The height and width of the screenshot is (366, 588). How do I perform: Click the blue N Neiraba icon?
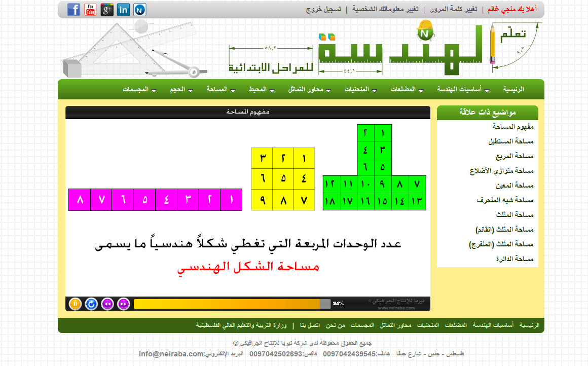tap(140, 10)
